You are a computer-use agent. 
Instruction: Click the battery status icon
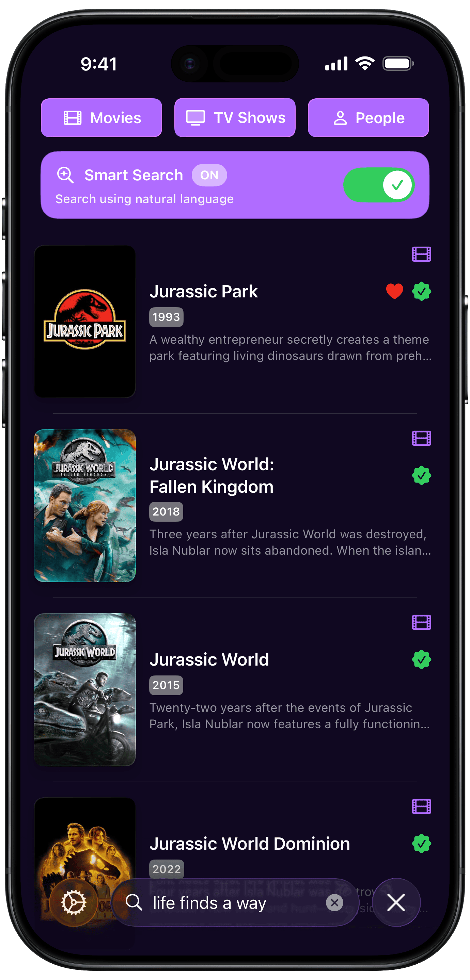(x=398, y=64)
